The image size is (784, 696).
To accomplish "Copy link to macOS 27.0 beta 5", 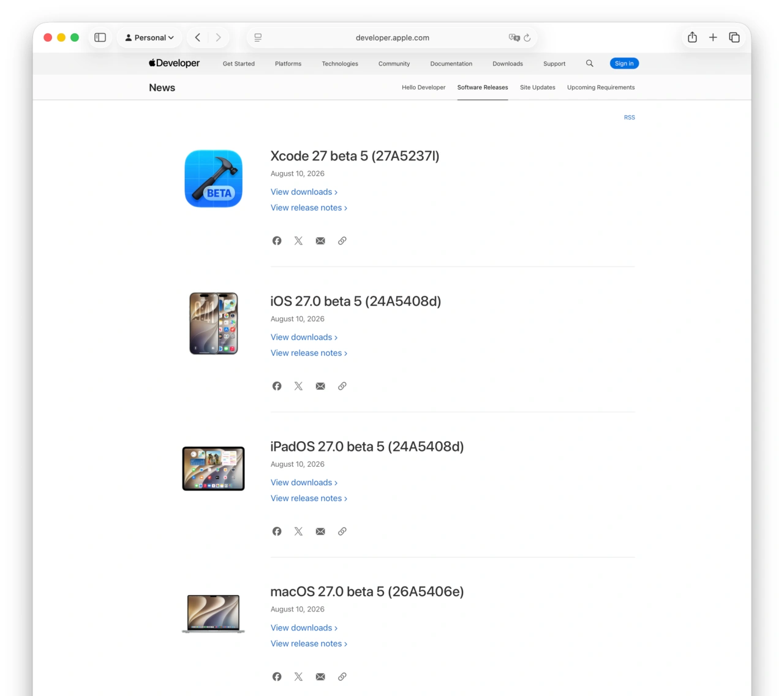I will [x=342, y=676].
